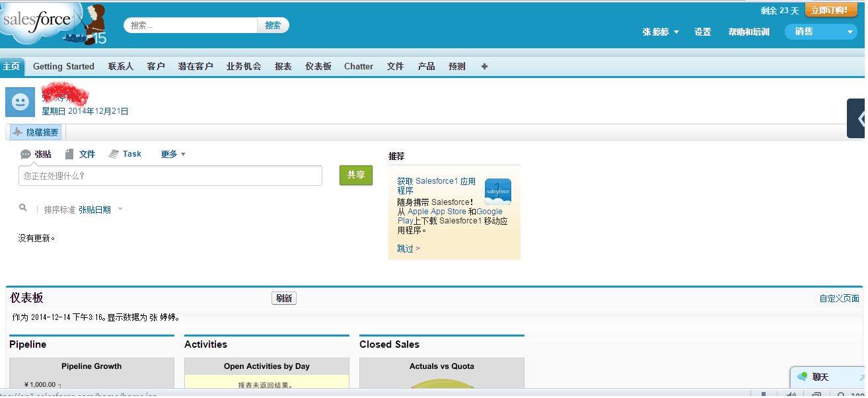
Task: Expand the 更多 publisher dropdown
Action: pyautogui.click(x=173, y=154)
